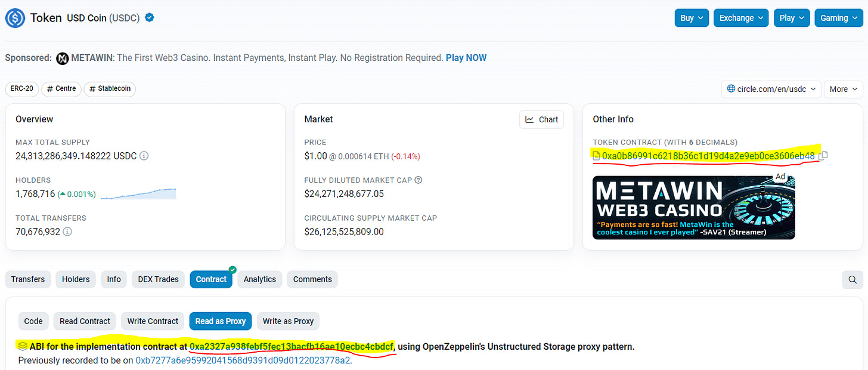Screen dimensions: 868x370
Task: Open the circle.com/en/usdc links dropdown
Action: 771,89
